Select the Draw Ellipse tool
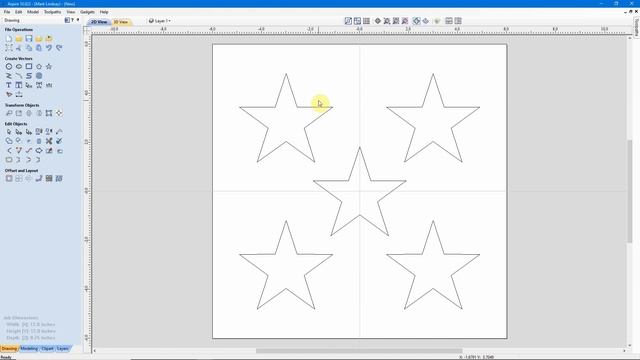The image size is (640, 360). point(19,66)
